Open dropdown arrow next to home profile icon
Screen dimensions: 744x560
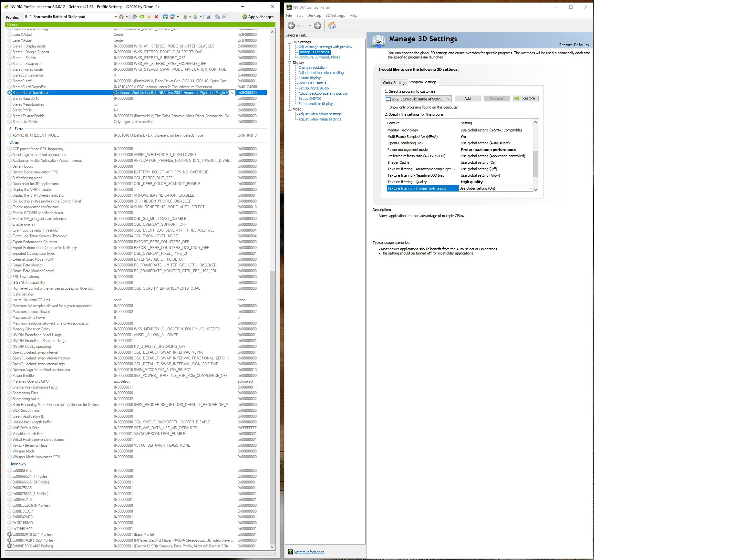click(x=127, y=17)
